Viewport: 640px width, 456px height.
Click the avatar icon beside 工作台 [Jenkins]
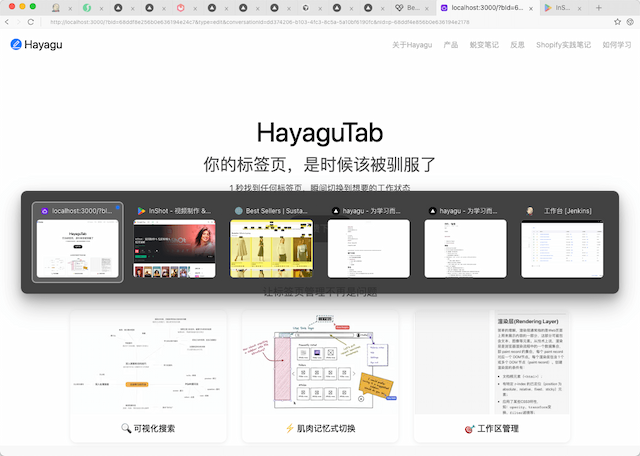tap(530, 211)
